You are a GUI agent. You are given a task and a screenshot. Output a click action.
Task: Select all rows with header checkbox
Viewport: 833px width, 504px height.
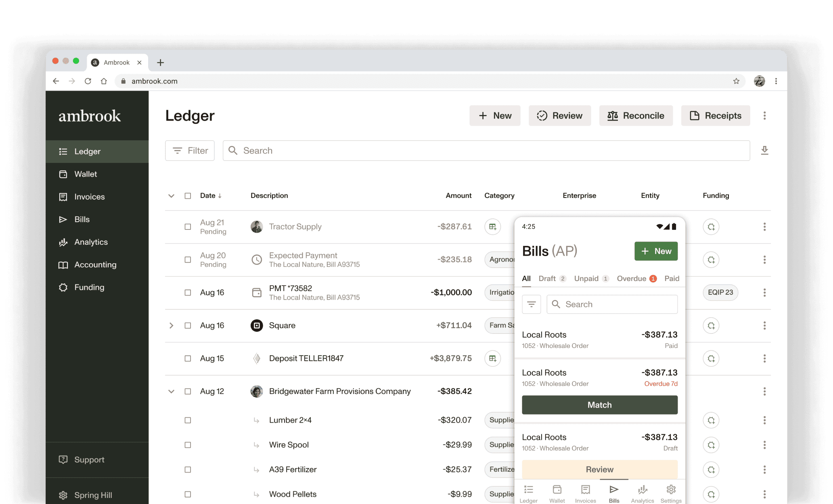(x=188, y=196)
